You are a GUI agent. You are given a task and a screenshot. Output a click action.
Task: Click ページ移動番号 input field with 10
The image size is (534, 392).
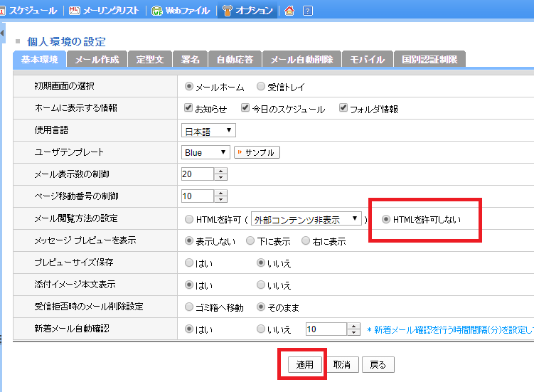198,196
